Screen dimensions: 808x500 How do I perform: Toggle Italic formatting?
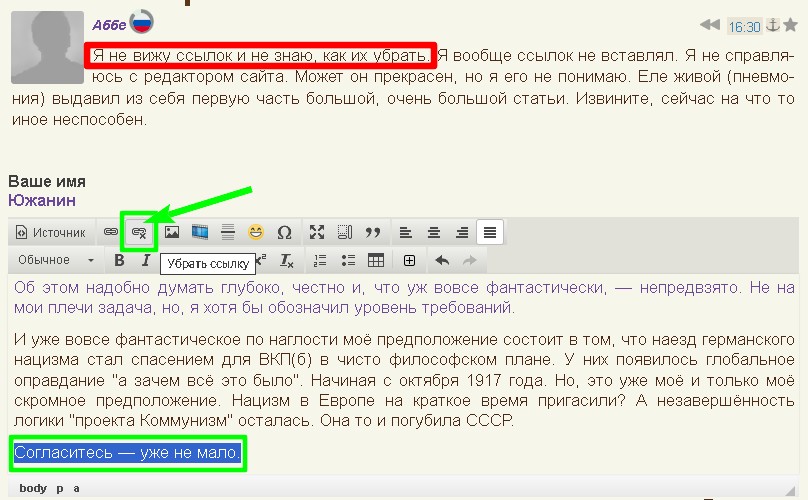pos(146,260)
